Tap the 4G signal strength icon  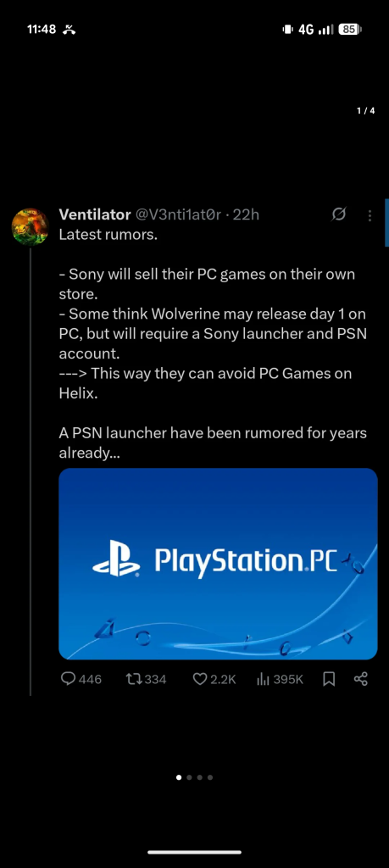[x=317, y=30]
